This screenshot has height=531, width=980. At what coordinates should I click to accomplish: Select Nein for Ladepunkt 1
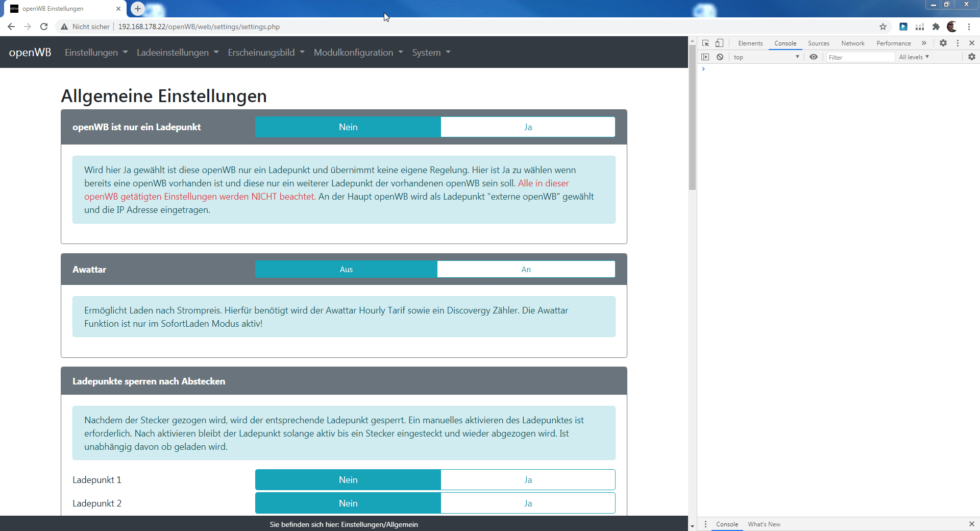tap(348, 480)
